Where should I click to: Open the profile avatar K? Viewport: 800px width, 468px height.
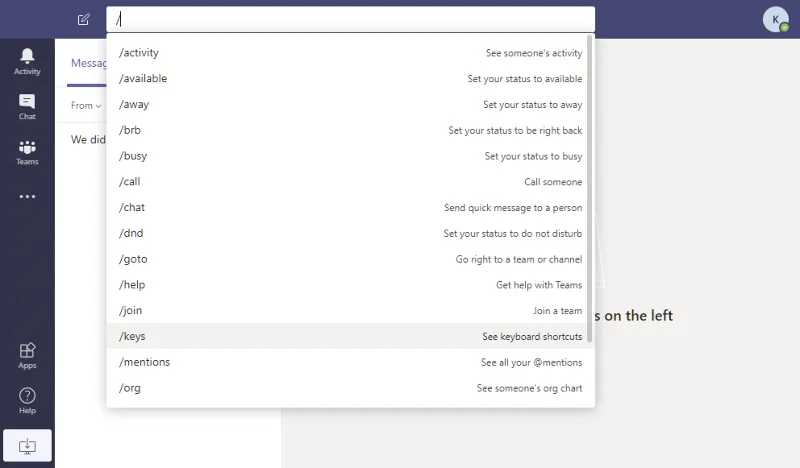(776, 19)
